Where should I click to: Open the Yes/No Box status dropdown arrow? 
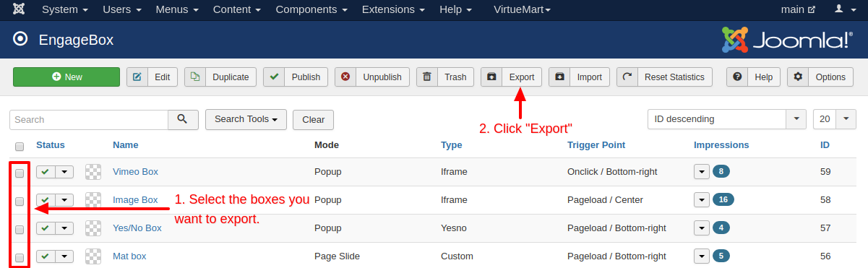pyautogui.click(x=64, y=228)
